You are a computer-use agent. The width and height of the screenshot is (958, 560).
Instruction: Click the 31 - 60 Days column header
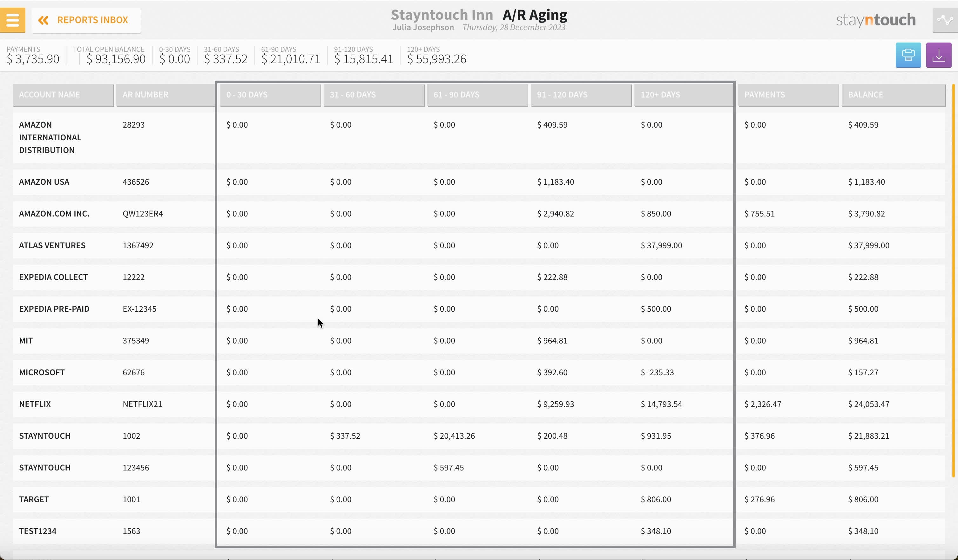374,95
